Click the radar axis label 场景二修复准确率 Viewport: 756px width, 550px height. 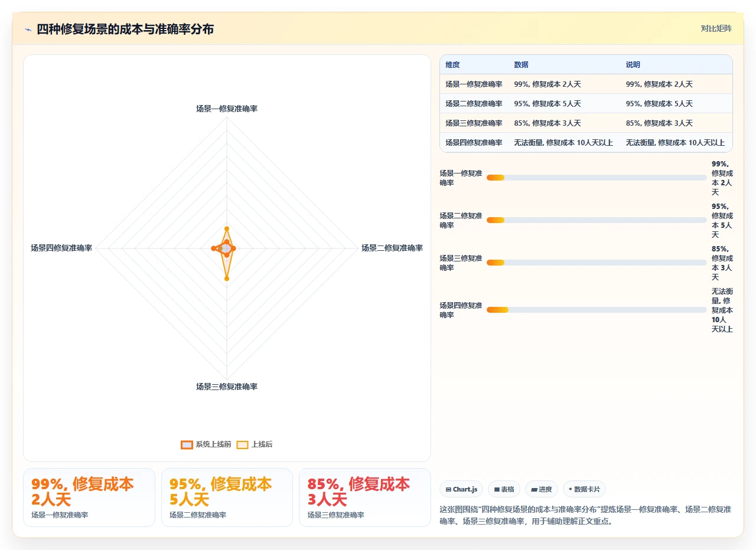pos(392,248)
